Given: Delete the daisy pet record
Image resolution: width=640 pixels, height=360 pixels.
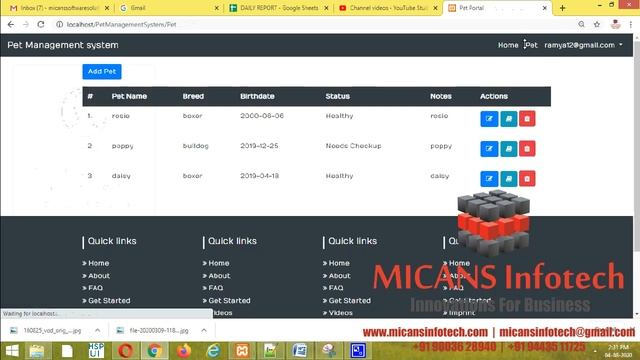Looking at the screenshot, I should [x=527, y=179].
